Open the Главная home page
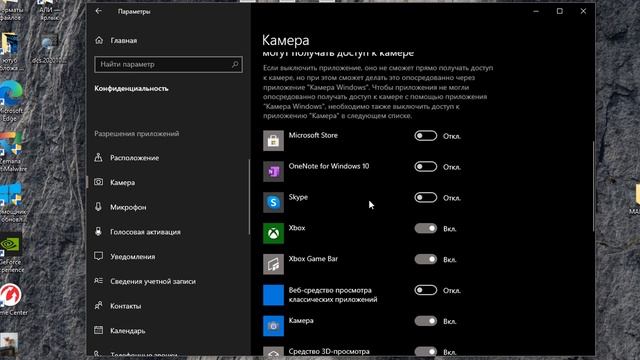640x360 pixels. point(124,40)
